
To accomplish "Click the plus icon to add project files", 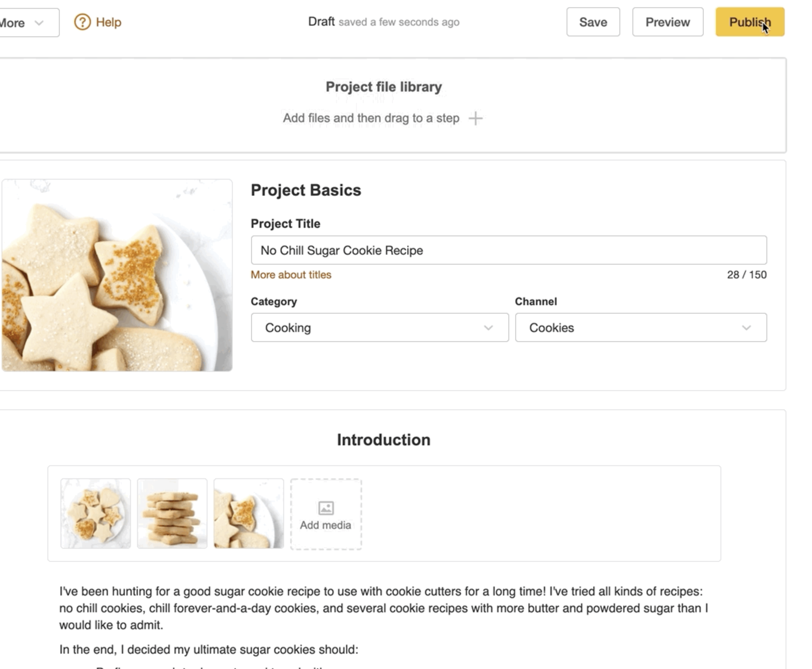I will pos(476,118).
